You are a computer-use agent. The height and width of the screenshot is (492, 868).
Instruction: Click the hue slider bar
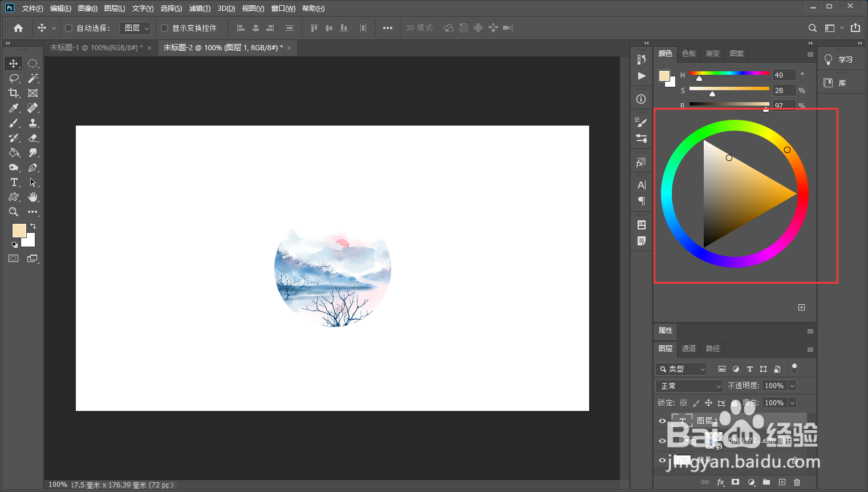click(729, 73)
